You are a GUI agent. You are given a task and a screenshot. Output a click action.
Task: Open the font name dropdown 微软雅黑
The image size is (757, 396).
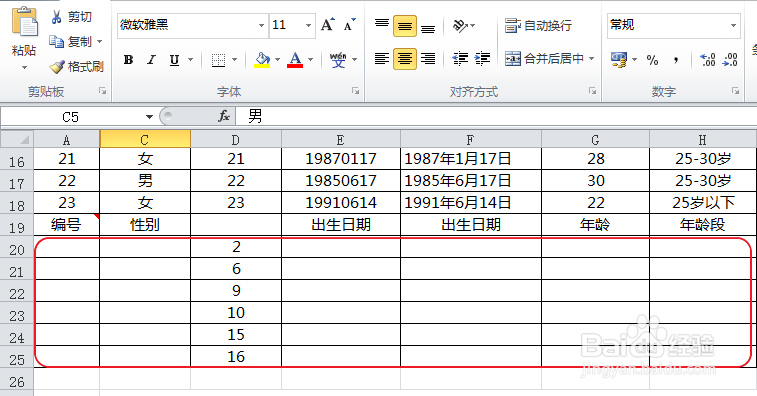point(261,25)
